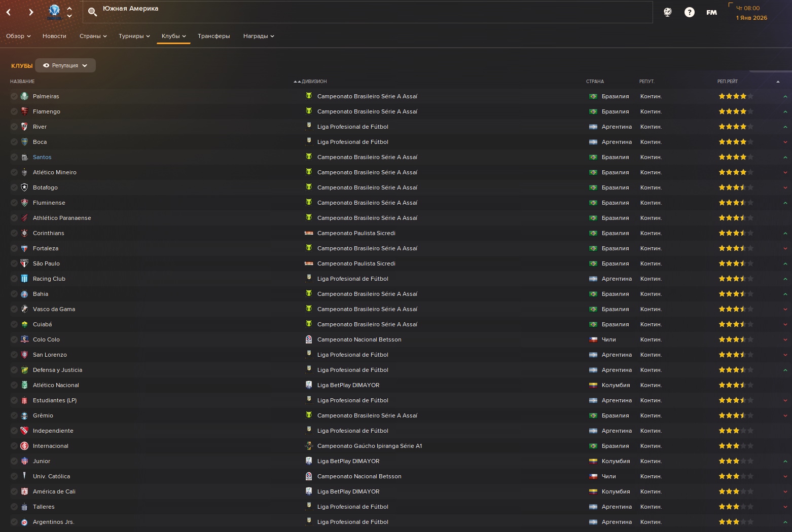
Task: Click the Racing Club crest
Action: (x=24, y=279)
